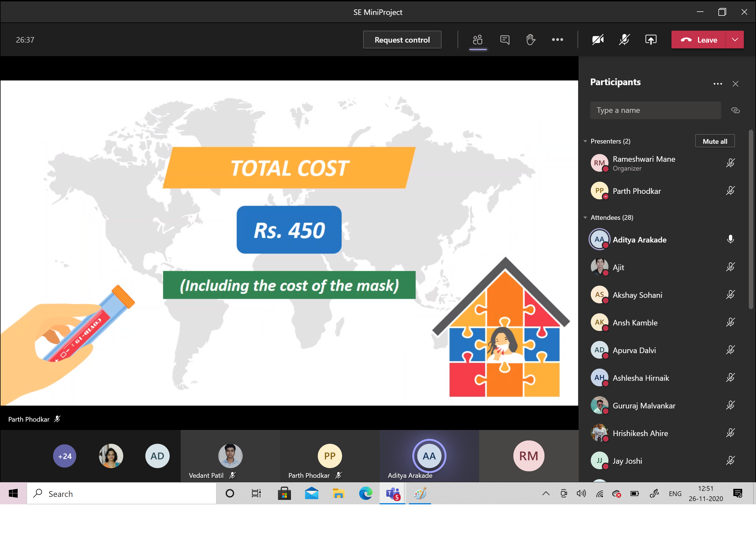The height and width of the screenshot is (553, 756).
Task: Click the Request control button
Action: (x=402, y=40)
